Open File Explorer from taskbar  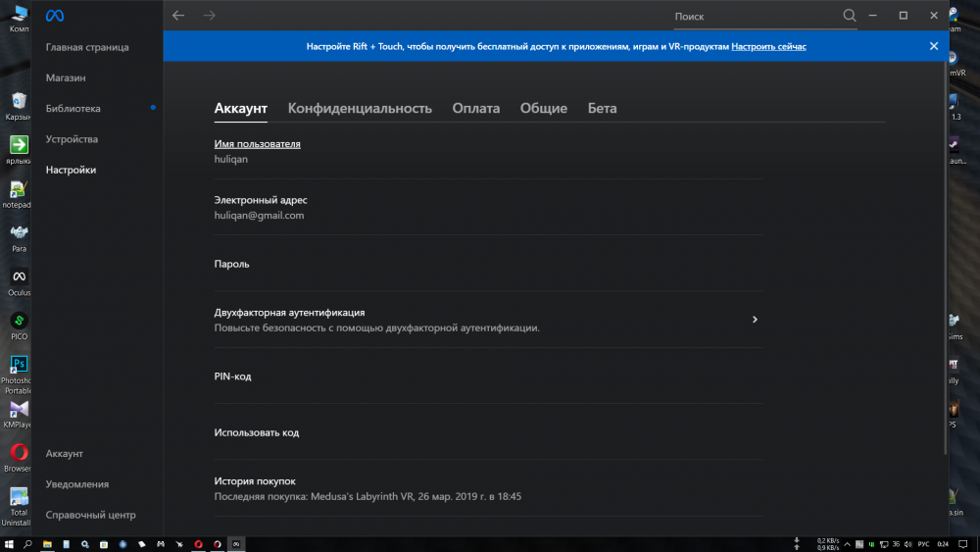click(47, 544)
